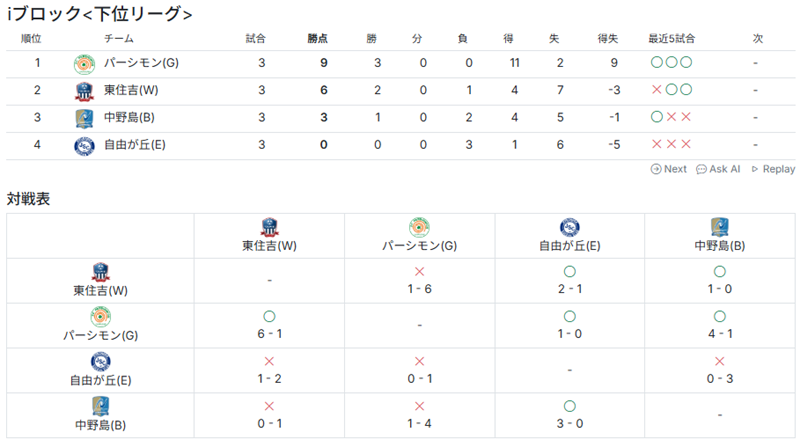Image resolution: width=800 pixels, height=447 pixels.
Task: Click 中野島(B) crest in 対戦表 row header
Action: 100,405
